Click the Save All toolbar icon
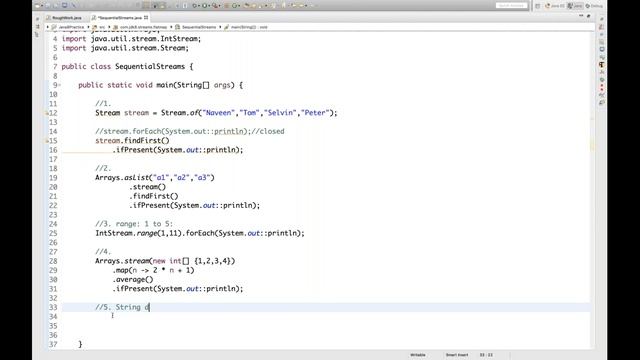 tap(55, 6)
